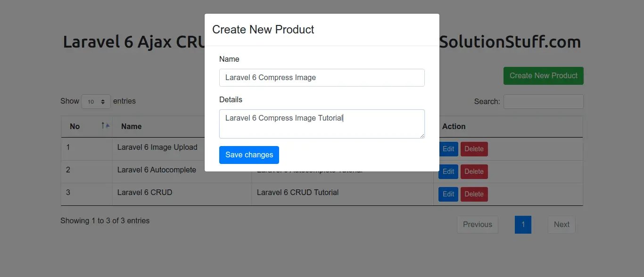This screenshot has width=644, height=277.
Task: Open the entries per page dropdown
Action: pyautogui.click(x=96, y=102)
